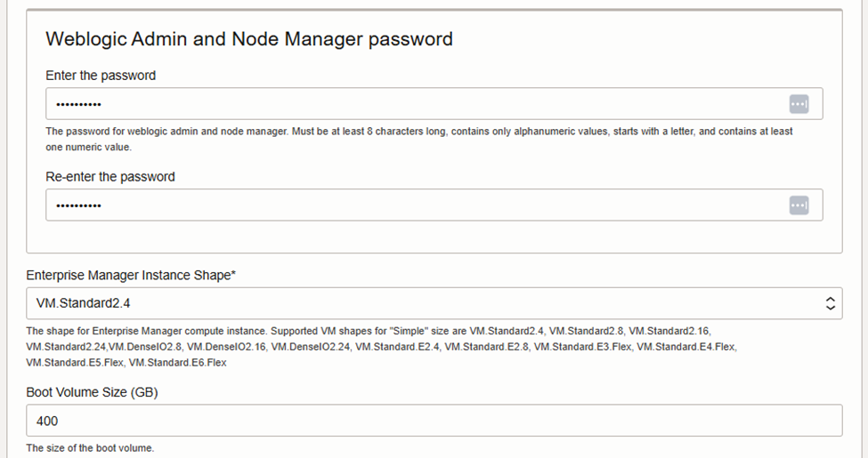Click the Weblogic Admin and Node Manager heading
The height and width of the screenshot is (458, 868).
point(249,39)
